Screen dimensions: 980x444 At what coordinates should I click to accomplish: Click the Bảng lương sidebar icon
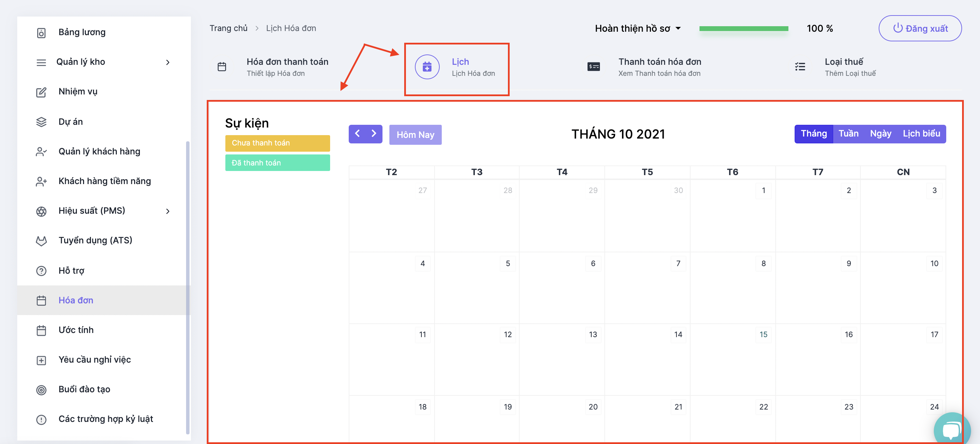pos(41,33)
